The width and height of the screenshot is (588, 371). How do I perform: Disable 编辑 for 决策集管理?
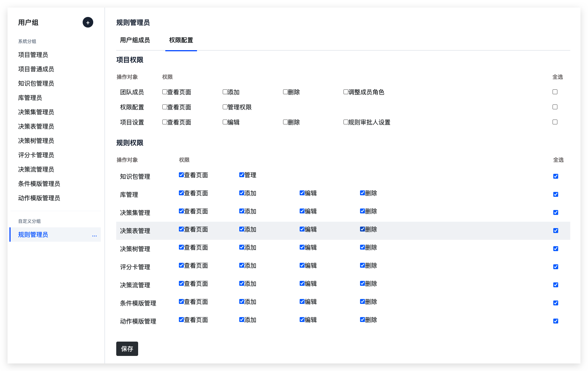pyautogui.click(x=302, y=211)
